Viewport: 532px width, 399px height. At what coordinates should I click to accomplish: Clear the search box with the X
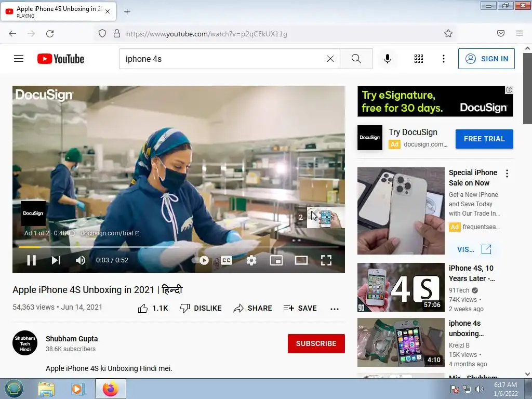330,59
